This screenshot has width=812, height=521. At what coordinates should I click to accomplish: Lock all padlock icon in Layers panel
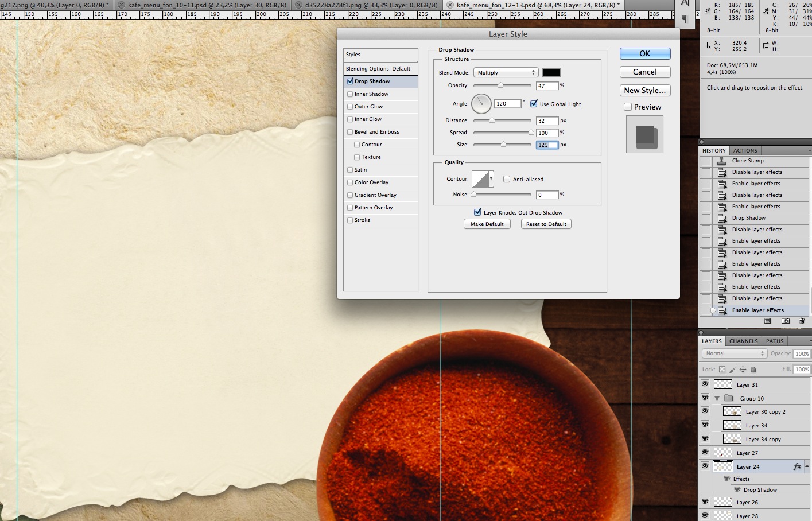pos(753,370)
